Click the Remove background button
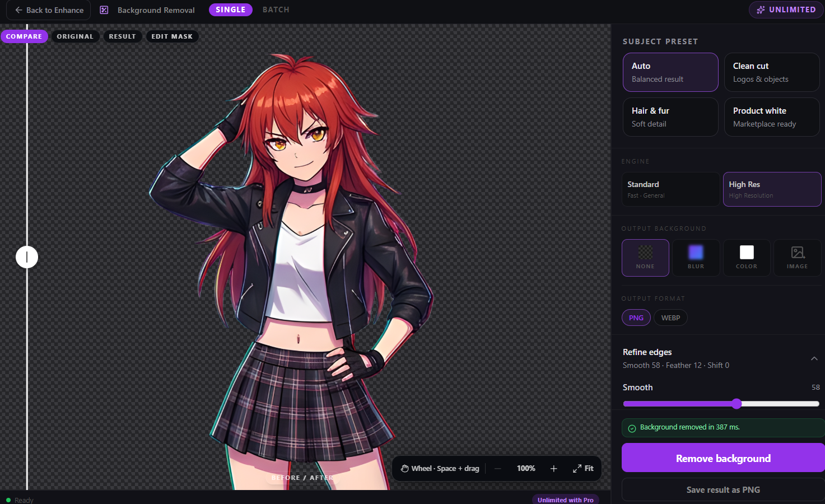This screenshot has width=825, height=504. (723, 458)
